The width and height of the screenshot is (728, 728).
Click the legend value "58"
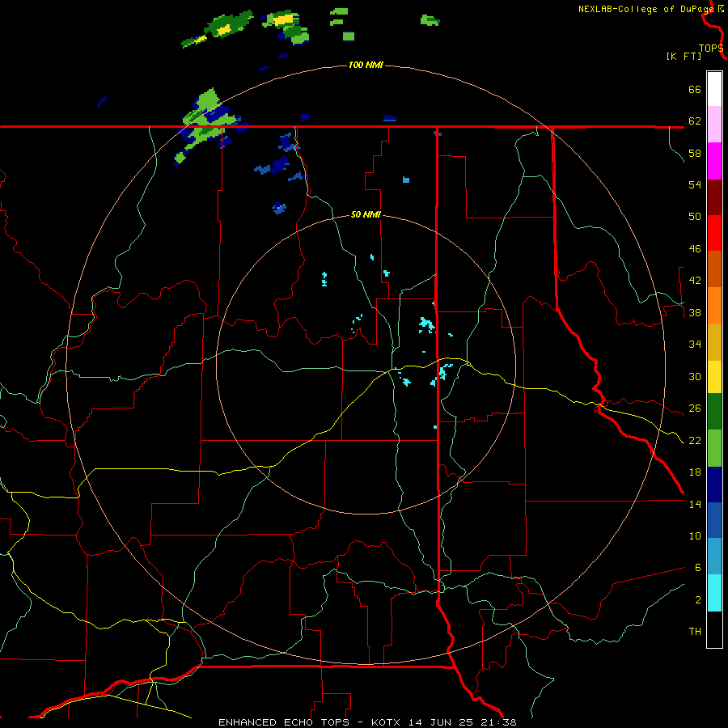[695, 153]
